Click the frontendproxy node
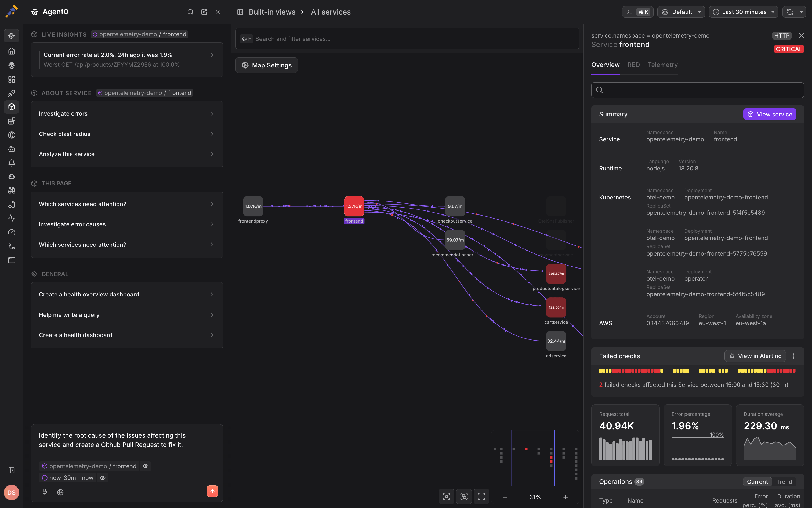The image size is (812, 508). 253,206
